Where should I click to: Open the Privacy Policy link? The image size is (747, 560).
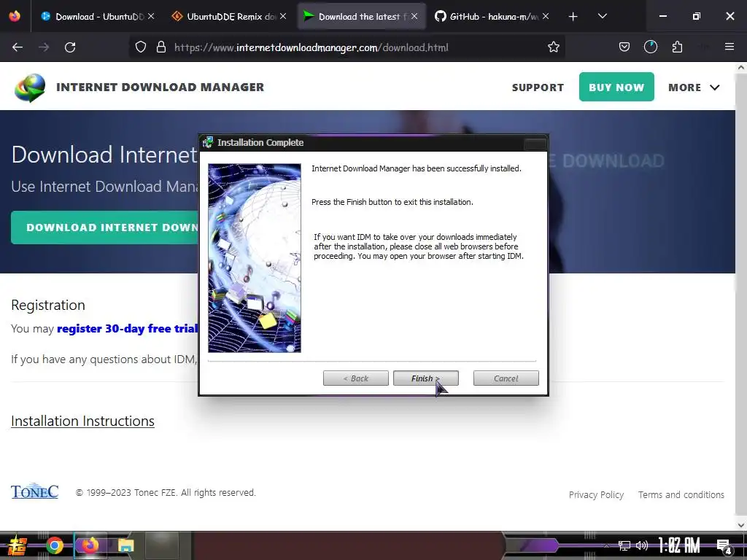tap(596, 495)
